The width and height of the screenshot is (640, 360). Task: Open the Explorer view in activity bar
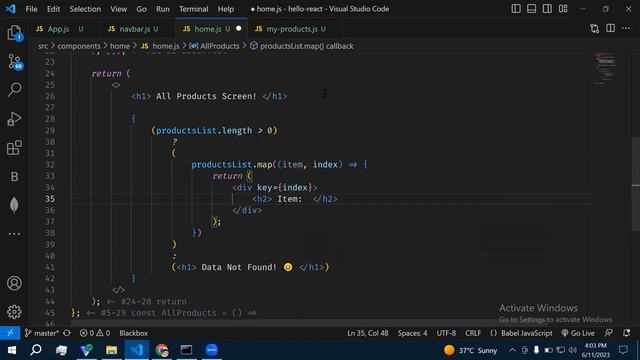pyautogui.click(x=14, y=33)
